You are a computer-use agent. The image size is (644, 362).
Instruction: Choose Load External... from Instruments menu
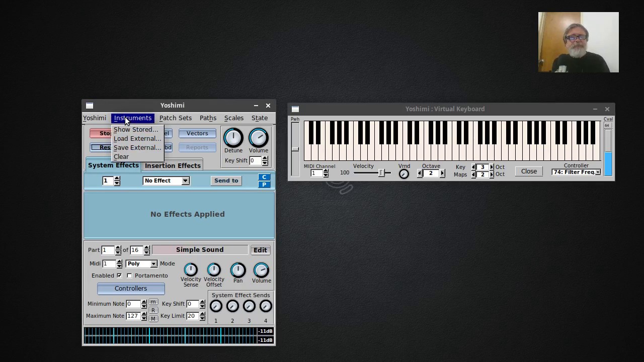click(137, 138)
